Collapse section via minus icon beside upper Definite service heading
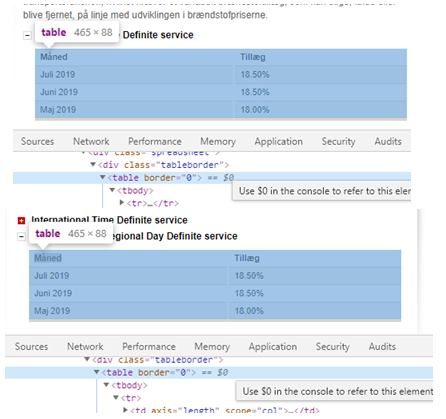This screenshot has height=419, width=446. (27, 35)
